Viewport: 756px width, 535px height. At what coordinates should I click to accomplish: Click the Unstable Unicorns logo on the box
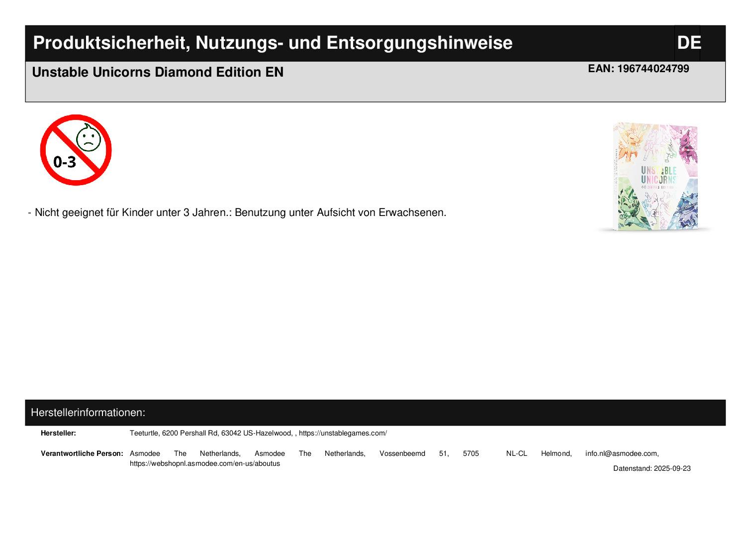[659, 176]
